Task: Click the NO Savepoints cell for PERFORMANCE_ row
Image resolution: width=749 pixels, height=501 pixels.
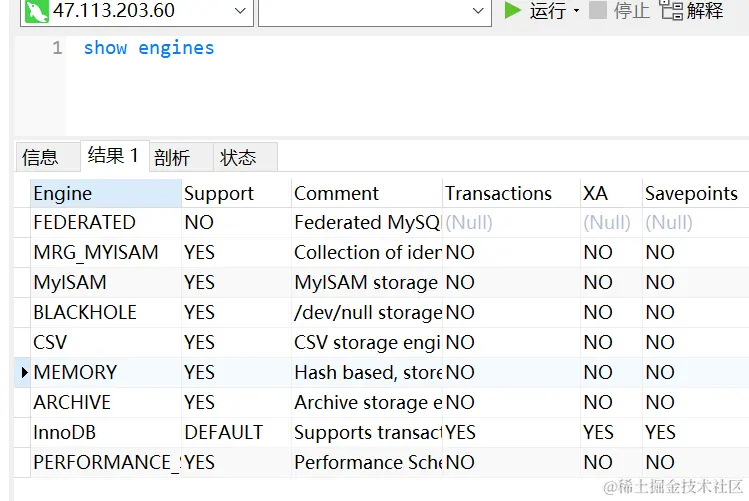Action: 695,463
